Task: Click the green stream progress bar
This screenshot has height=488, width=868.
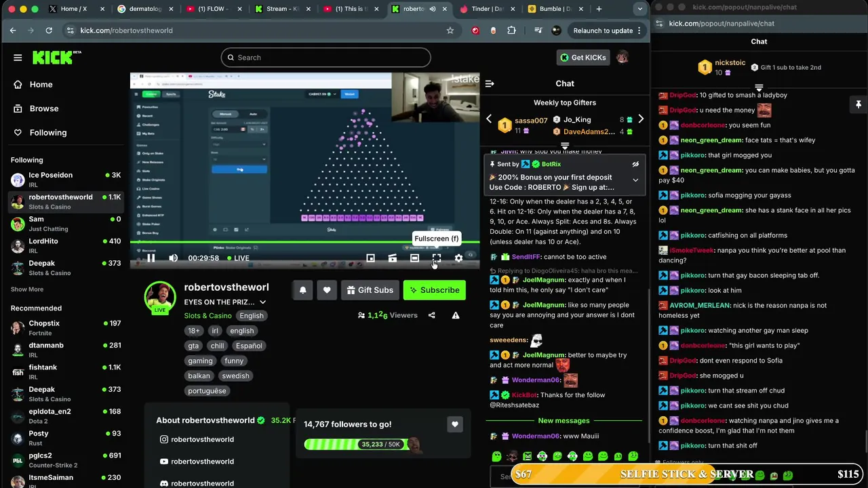Action: click(x=304, y=242)
